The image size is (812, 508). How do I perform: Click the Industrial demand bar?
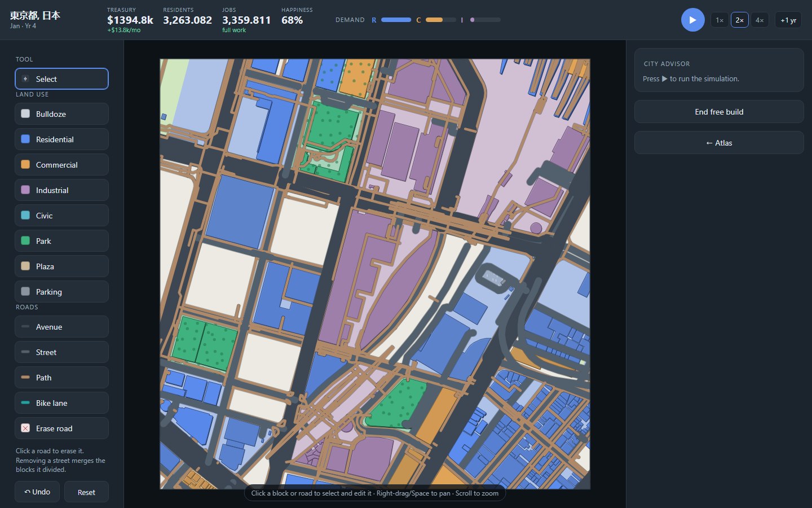(x=485, y=20)
